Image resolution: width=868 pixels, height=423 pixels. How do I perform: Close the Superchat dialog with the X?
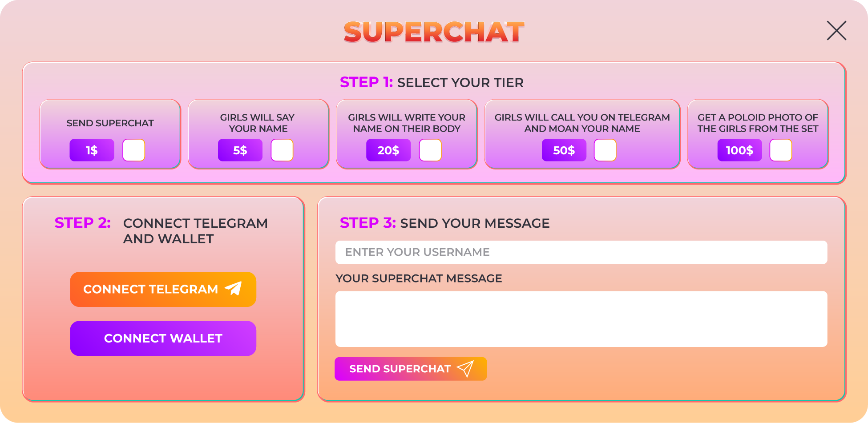[836, 31]
